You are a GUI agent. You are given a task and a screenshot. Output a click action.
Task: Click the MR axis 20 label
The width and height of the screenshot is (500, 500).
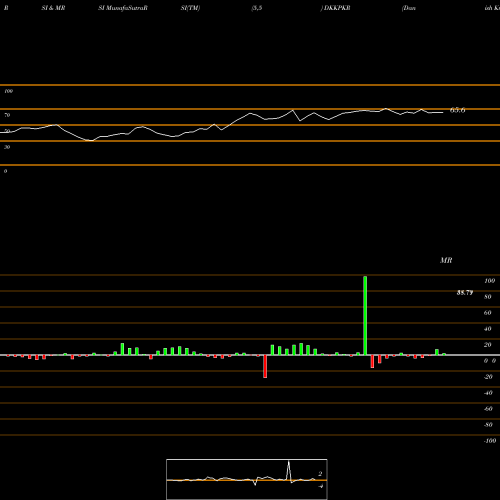tap(488, 345)
